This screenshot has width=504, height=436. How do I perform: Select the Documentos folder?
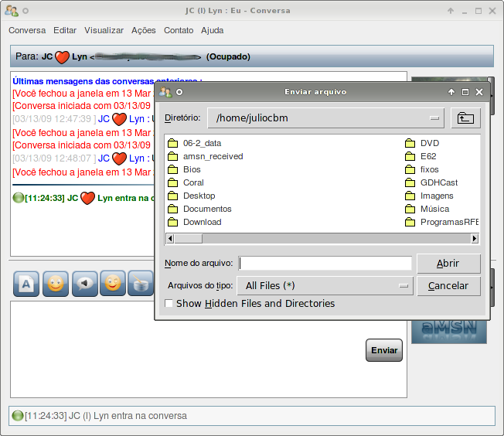coord(199,209)
